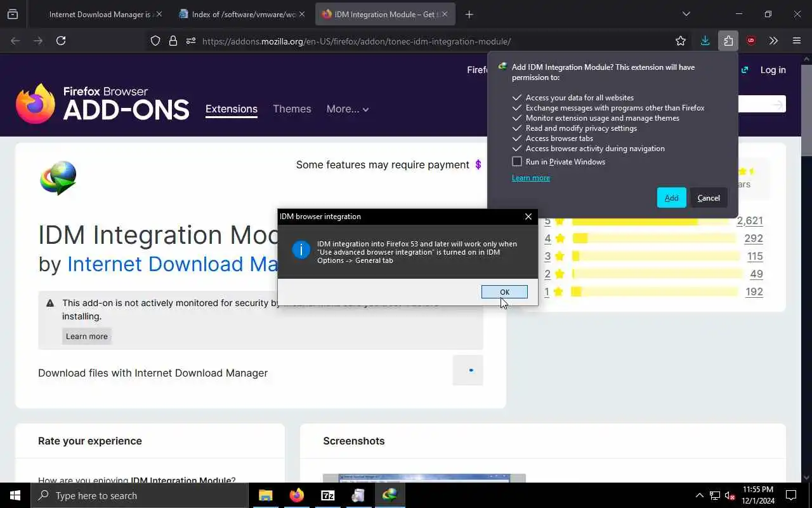The height and width of the screenshot is (508, 812).
Task: Go forward to next page
Action: pyautogui.click(x=38, y=41)
